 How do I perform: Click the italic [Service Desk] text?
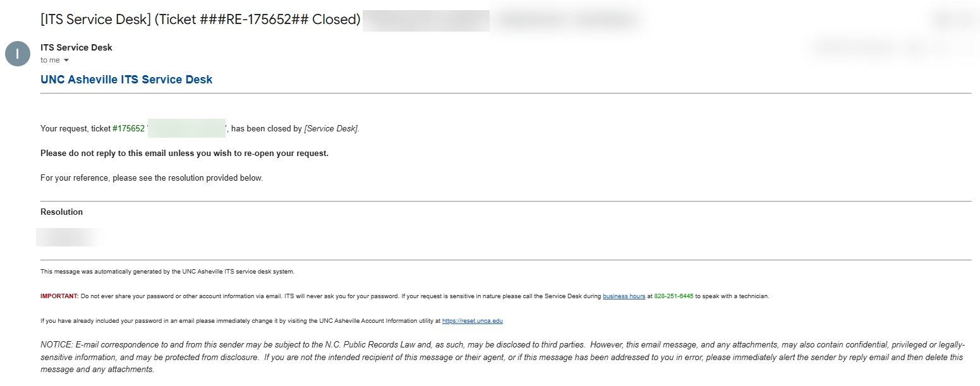point(331,129)
